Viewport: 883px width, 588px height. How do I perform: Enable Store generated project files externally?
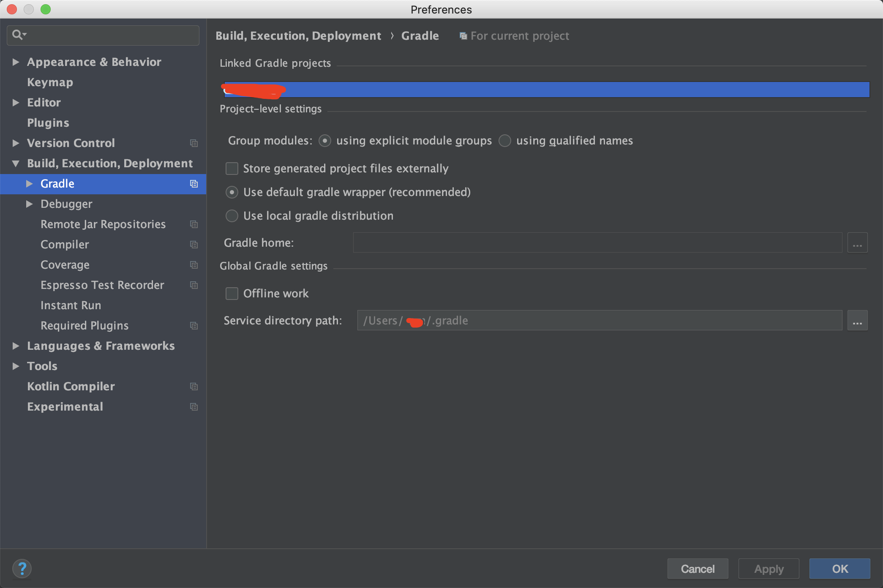(x=232, y=169)
